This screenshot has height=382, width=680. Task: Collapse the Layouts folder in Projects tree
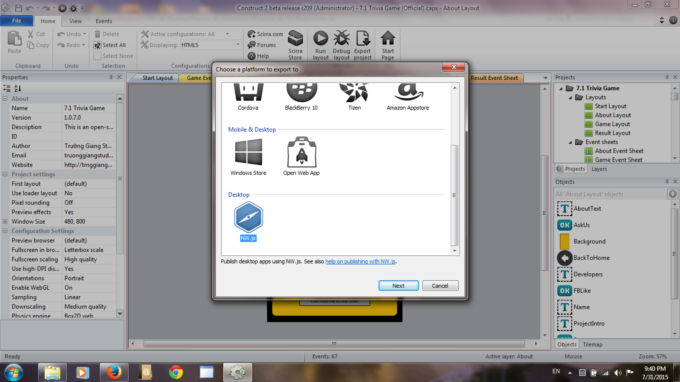click(x=571, y=98)
